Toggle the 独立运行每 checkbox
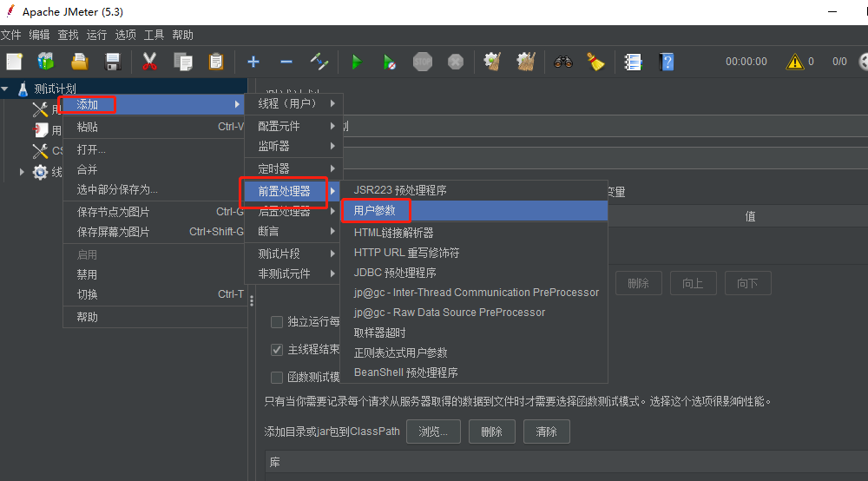 [x=277, y=321]
